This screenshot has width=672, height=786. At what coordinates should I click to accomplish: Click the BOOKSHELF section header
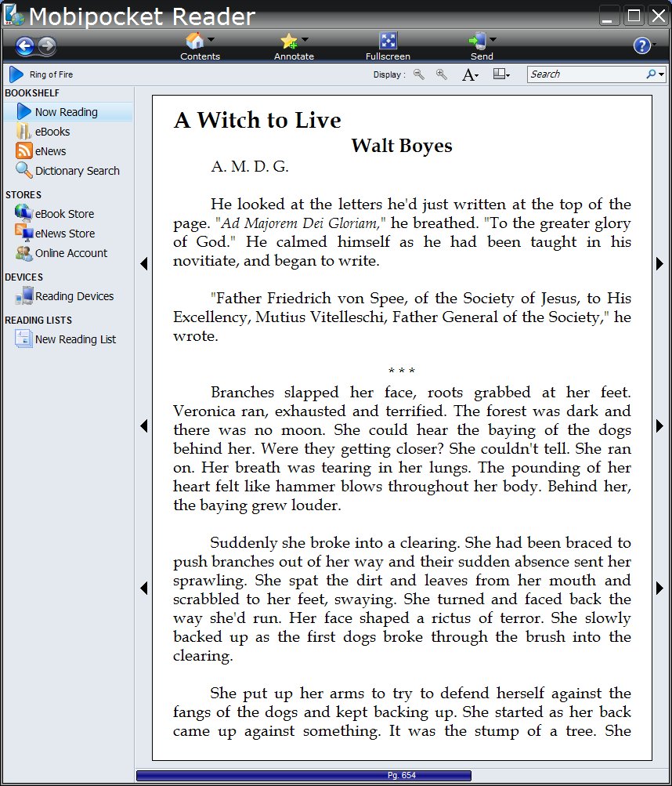(32, 93)
